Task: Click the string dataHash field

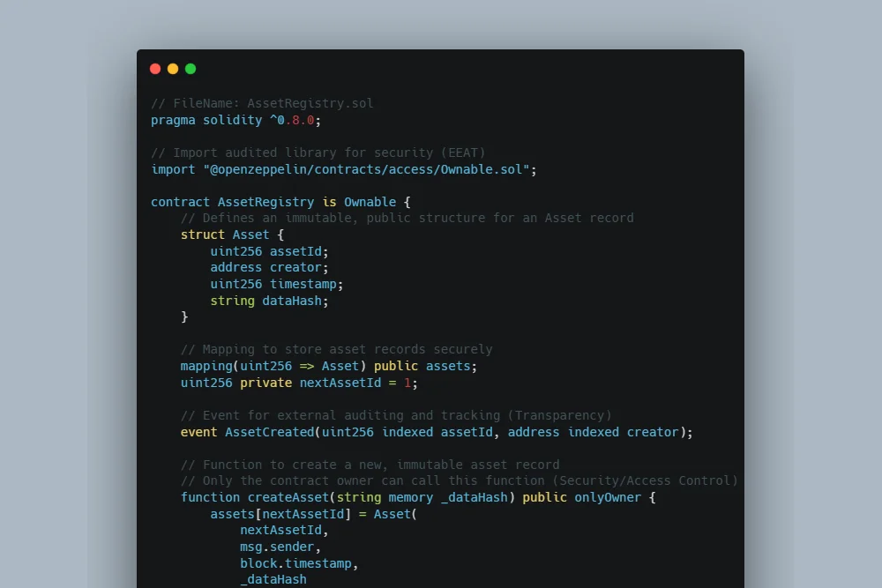Action: click(x=269, y=301)
